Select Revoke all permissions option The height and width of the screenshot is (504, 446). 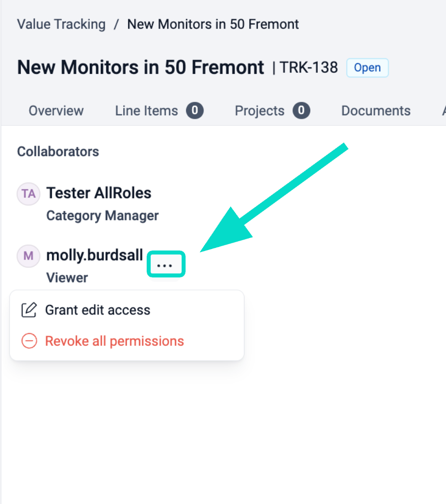pyautogui.click(x=115, y=341)
